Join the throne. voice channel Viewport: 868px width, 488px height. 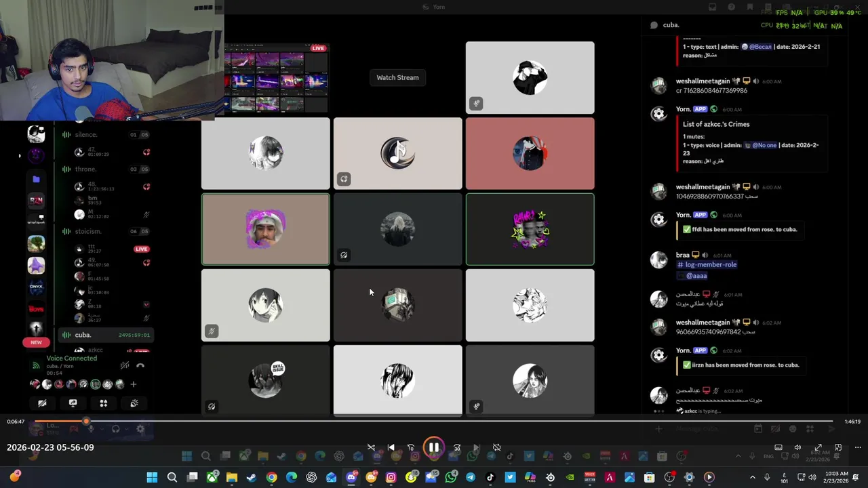coord(105,169)
